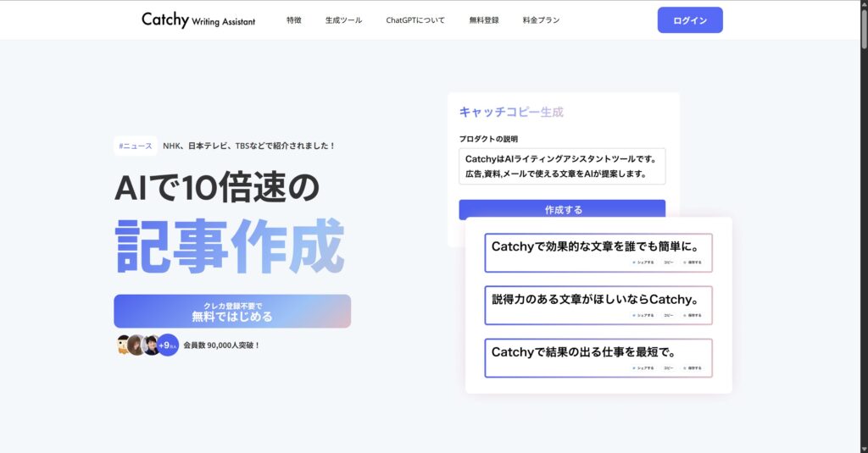Save the 'Catchyで効果的な文章を誰でも簡単に' result
Screen dimensions: 868x453
point(693,262)
